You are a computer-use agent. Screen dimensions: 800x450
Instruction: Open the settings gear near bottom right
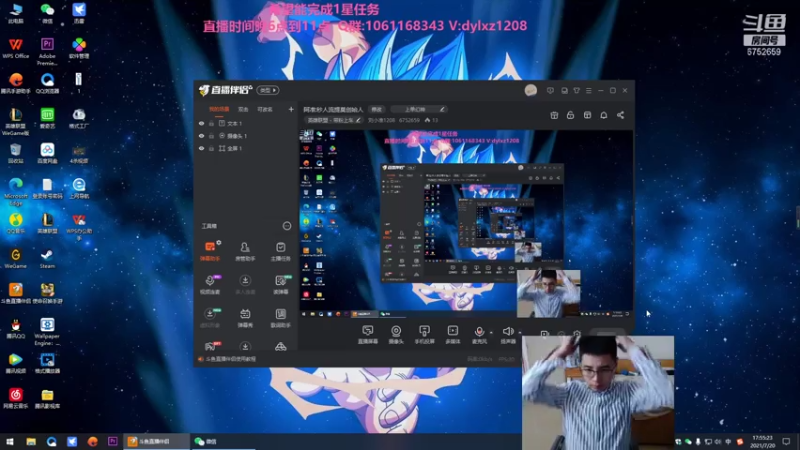pos(577,334)
